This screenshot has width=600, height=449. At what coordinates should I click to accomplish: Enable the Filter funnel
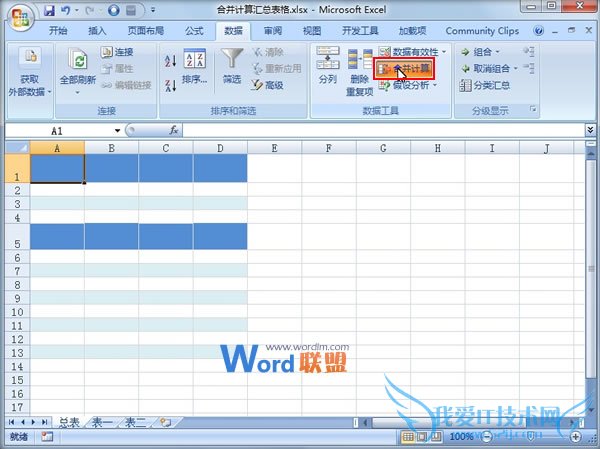click(x=232, y=66)
